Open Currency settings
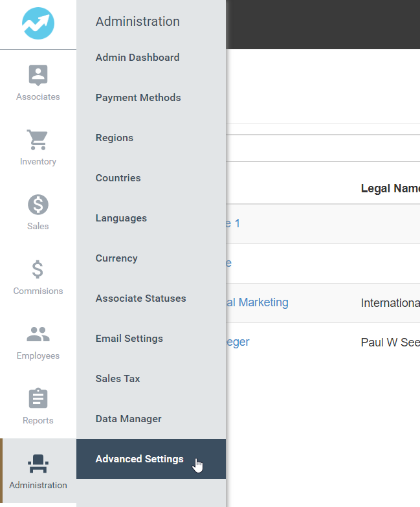The image size is (420, 507). pyautogui.click(x=116, y=258)
